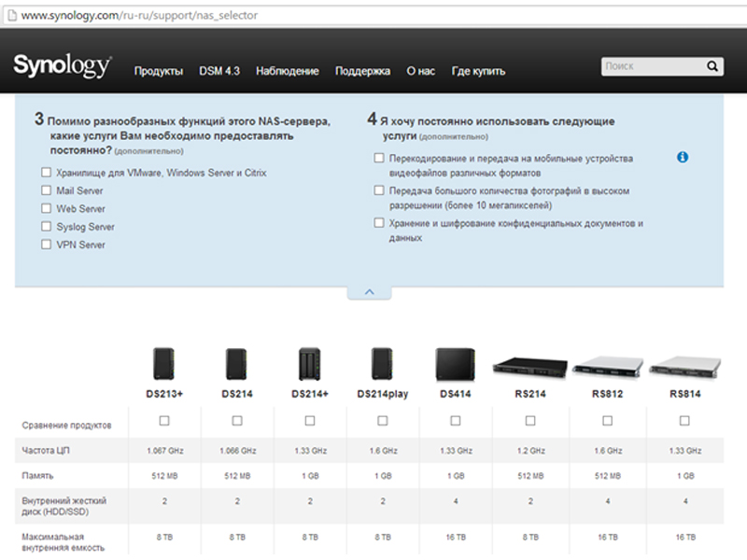Open the DS414 product name link

[456, 394]
